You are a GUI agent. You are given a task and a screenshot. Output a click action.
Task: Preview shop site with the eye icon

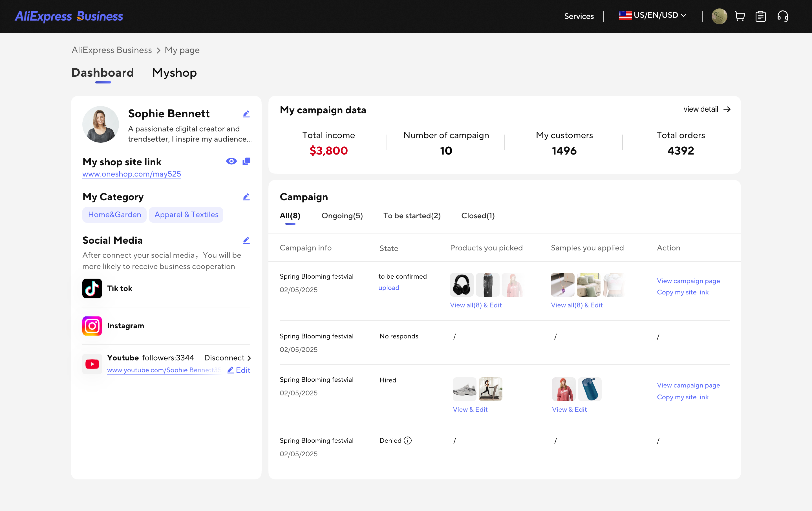[231, 161]
